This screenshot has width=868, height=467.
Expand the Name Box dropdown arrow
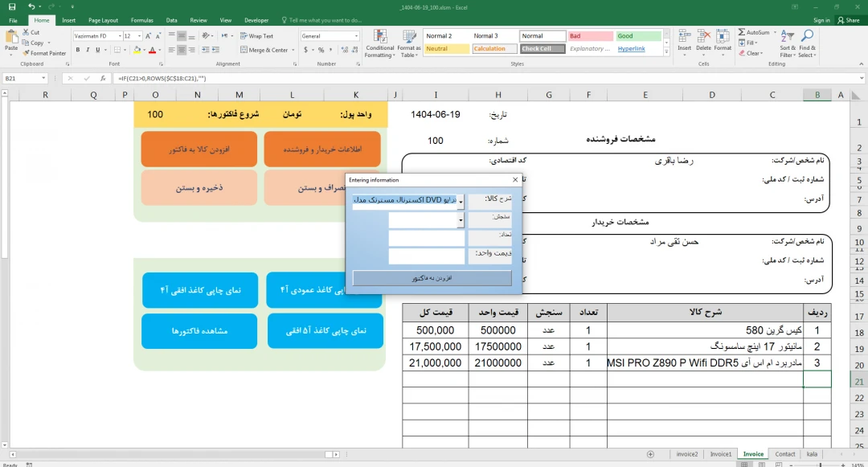pyautogui.click(x=43, y=79)
